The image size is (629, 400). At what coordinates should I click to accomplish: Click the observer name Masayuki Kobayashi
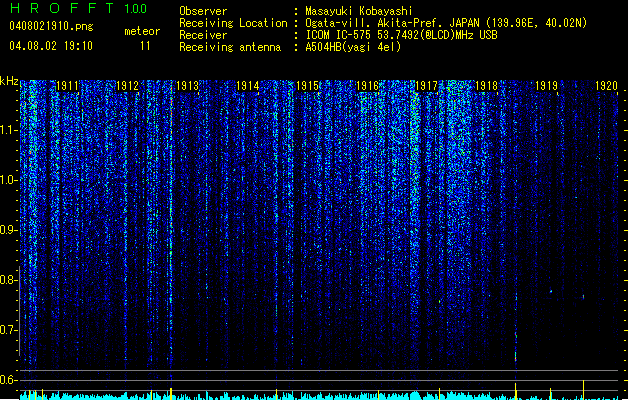pos(359,11)
